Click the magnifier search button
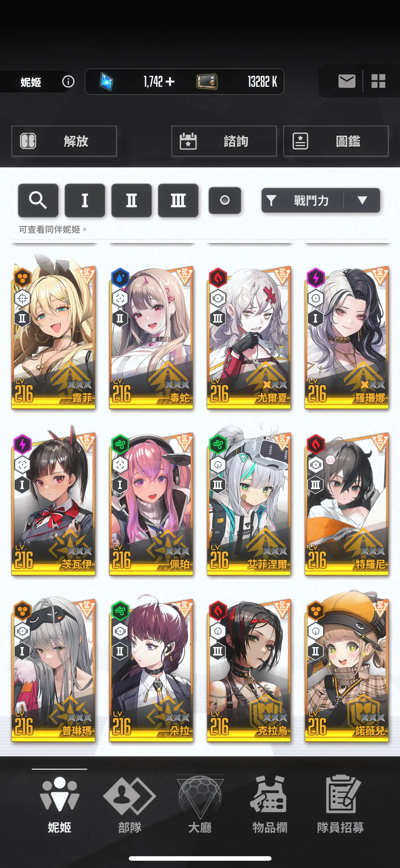 pos(38,200)
